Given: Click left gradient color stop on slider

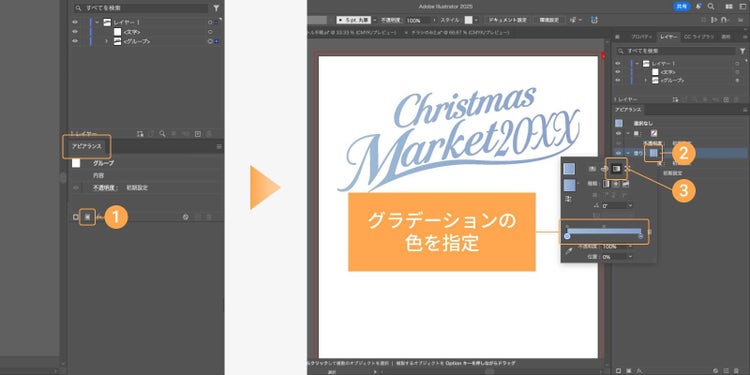Looking at the screenshot, I should (x=567, y=236).
